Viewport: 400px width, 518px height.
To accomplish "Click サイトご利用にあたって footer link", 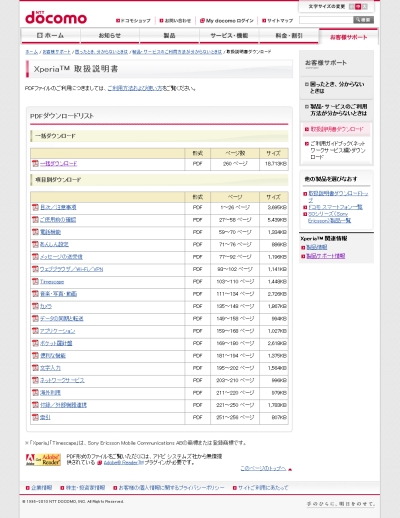I will pyautogui.click(x=263, y=488).
